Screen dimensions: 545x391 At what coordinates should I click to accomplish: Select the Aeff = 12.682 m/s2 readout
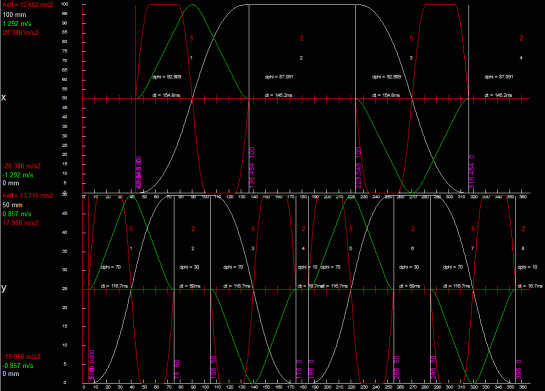[28, 5]
